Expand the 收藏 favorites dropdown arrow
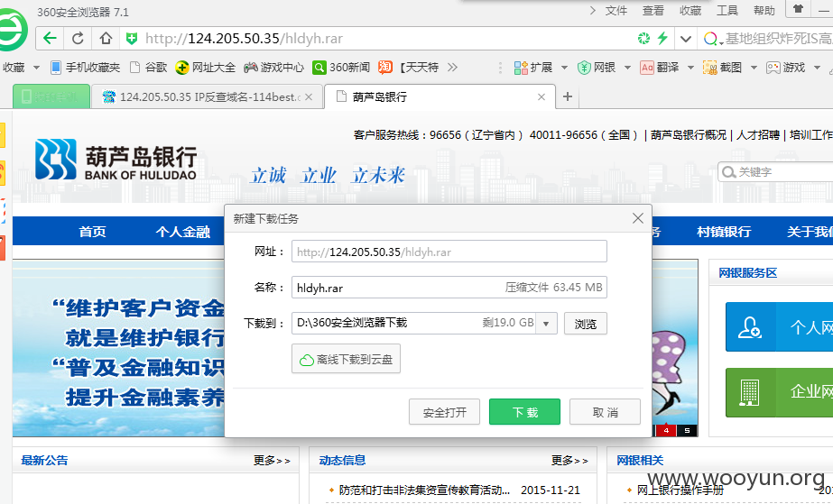The width and height of the screenshot is (833, 504). tap(36, 68)
